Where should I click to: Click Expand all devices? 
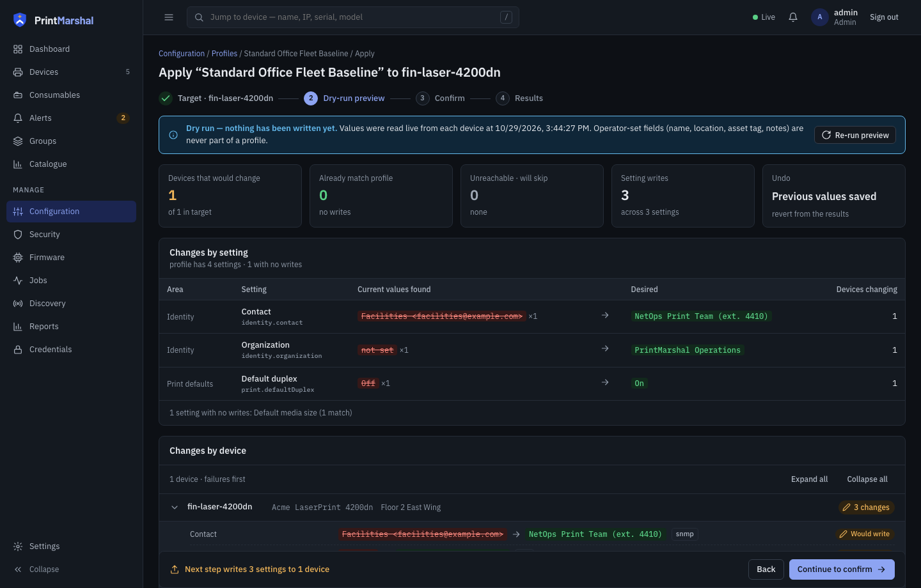coord(809,479)
